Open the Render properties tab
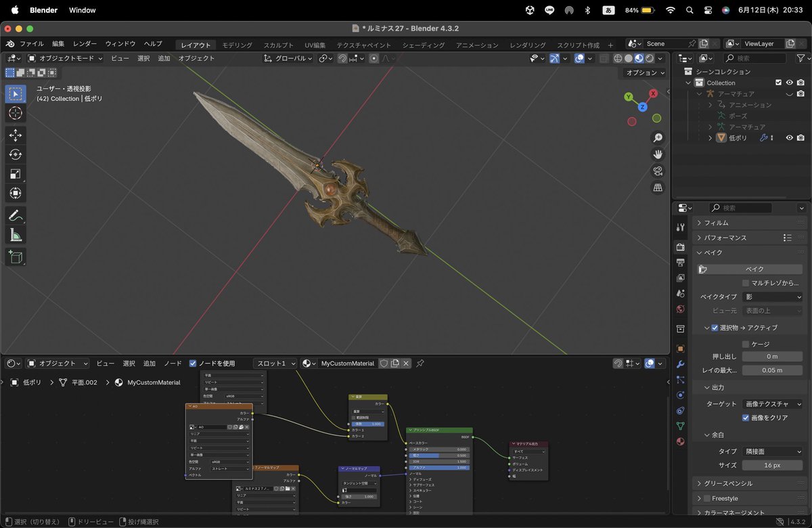 point(681,247)
